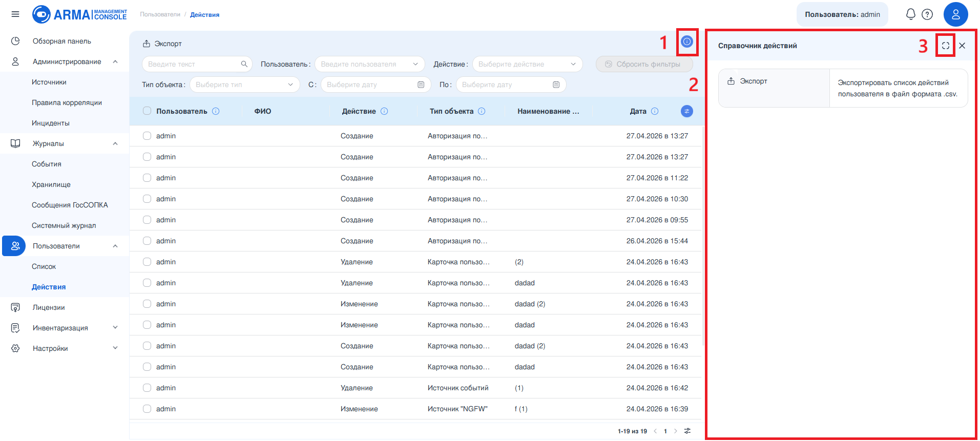
Task: Check the Источник событий row
Action: 147,388
